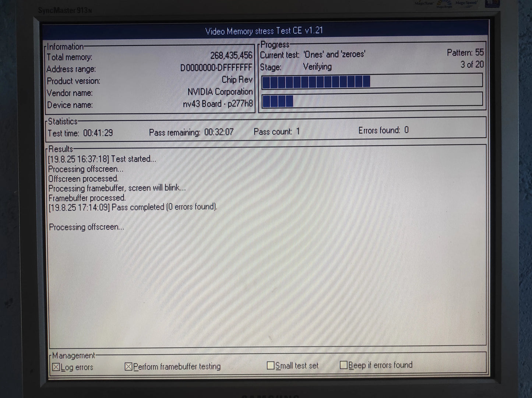Click the 'Total memory:' label
Viewport: 532px width, 398px height.
pos(69,57)
